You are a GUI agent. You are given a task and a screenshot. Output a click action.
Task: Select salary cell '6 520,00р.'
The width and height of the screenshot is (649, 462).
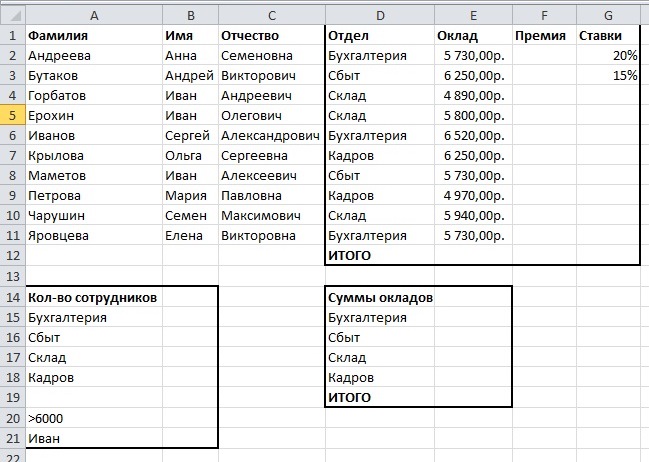[474, 135]
